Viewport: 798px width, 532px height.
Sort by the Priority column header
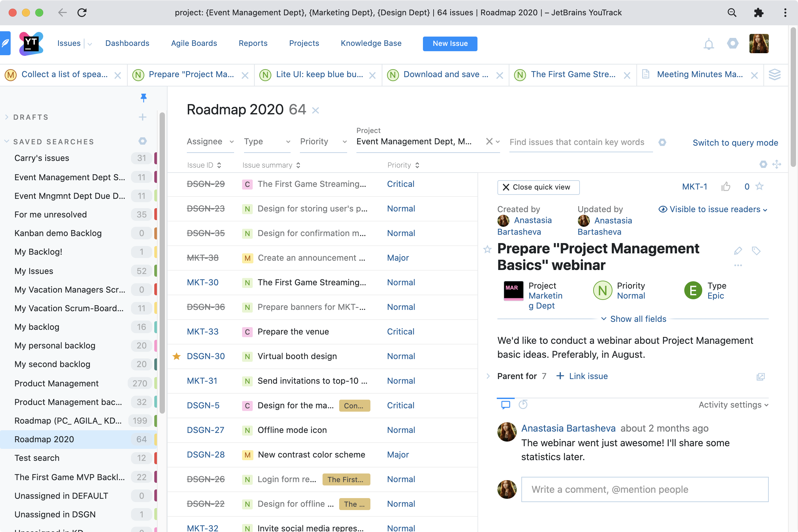403,165
